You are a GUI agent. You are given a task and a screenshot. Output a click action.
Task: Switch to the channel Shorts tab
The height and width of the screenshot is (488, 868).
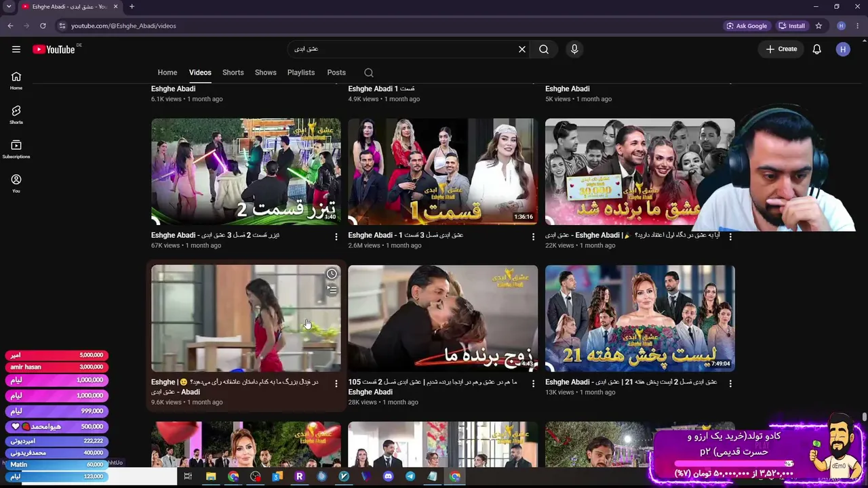[233, 73]
